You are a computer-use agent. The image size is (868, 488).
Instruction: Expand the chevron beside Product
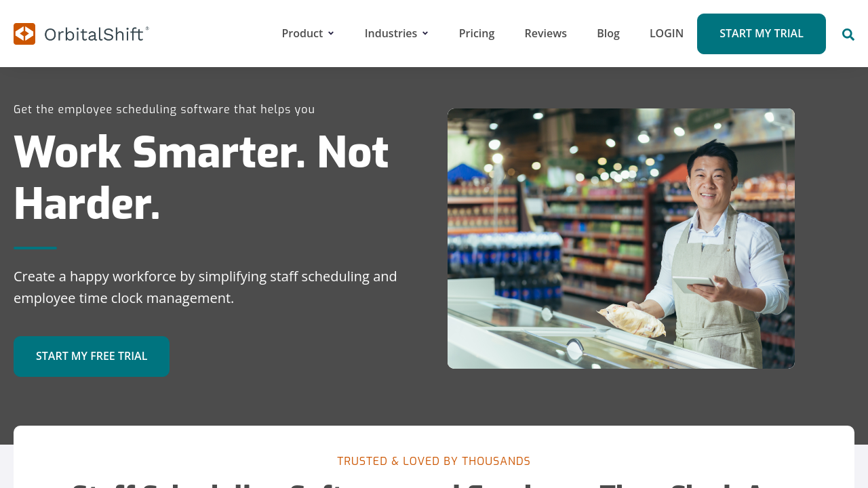[x=331, y=33]
